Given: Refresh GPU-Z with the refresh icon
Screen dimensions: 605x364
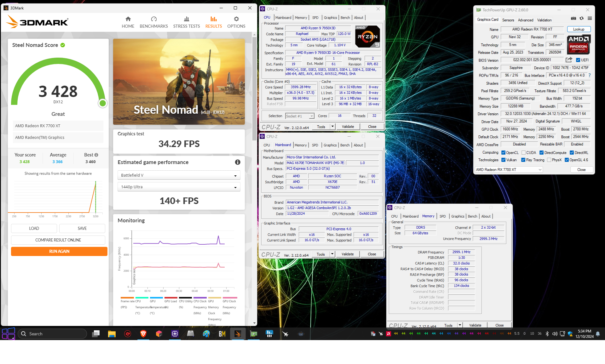Looking at the screenshot, I should click(x=582, y=19).
